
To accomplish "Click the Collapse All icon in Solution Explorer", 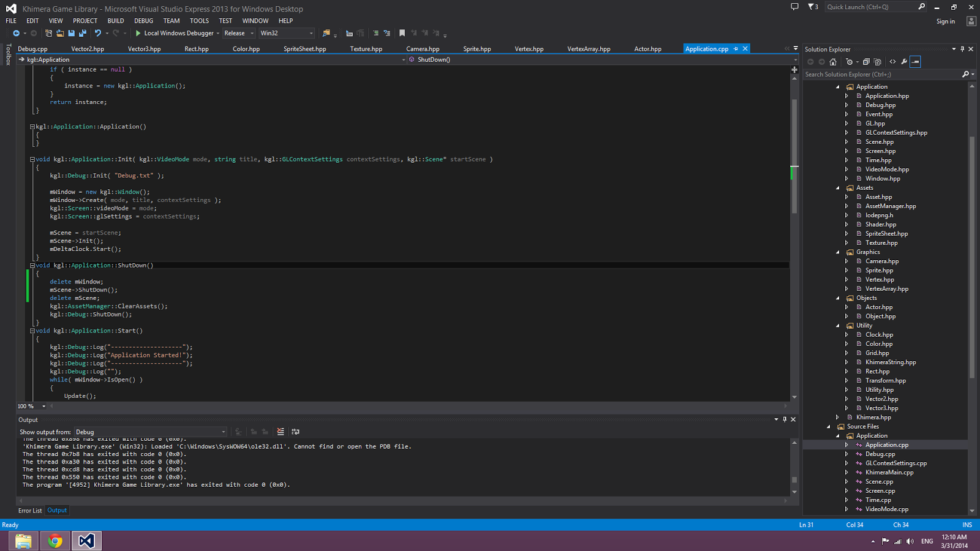I will [x=866, y=62].
